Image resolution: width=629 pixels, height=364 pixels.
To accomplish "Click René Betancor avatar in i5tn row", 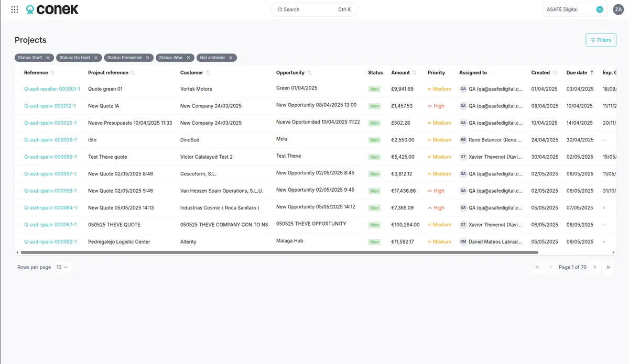I will pos(463,140).
